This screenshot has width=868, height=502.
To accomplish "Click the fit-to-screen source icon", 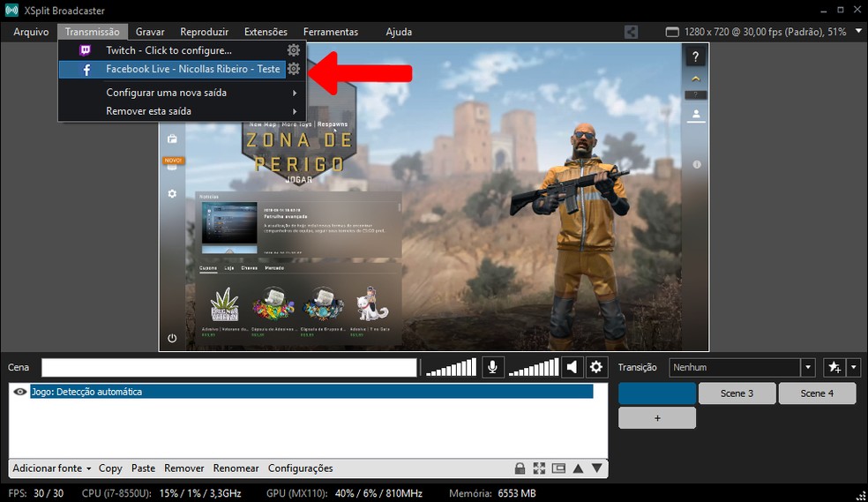I will (x=558, y=468).
